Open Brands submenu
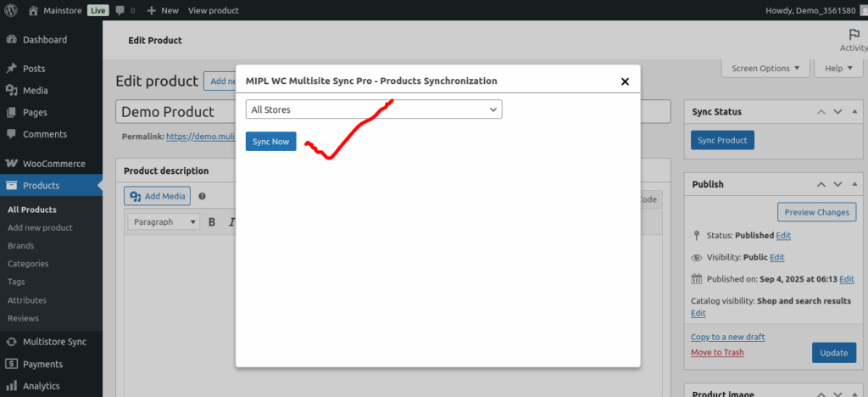Viewport: 868px width, 397px height. pyautogui.click(x=20, y=246)
